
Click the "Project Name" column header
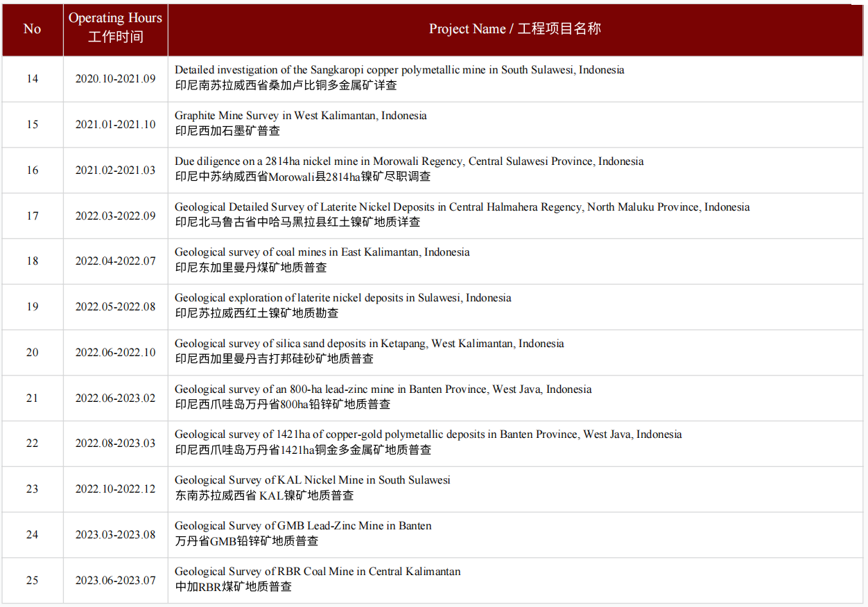(514, 29)
